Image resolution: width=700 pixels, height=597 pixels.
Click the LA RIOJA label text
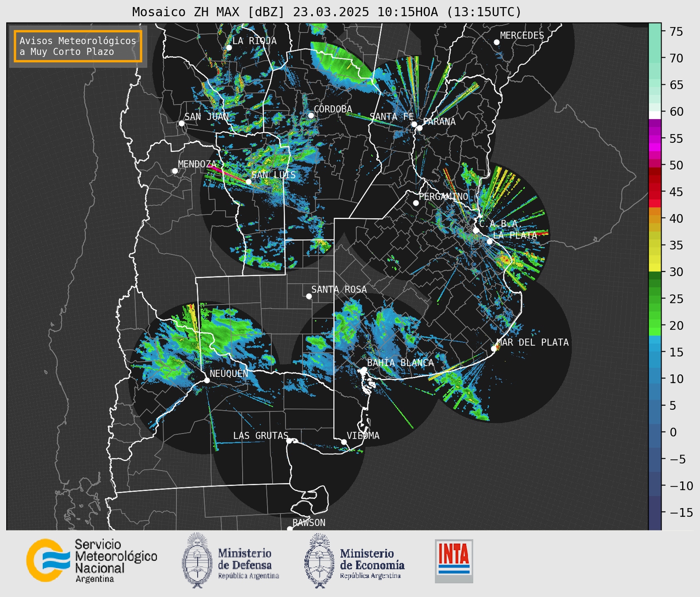(254, 41)
